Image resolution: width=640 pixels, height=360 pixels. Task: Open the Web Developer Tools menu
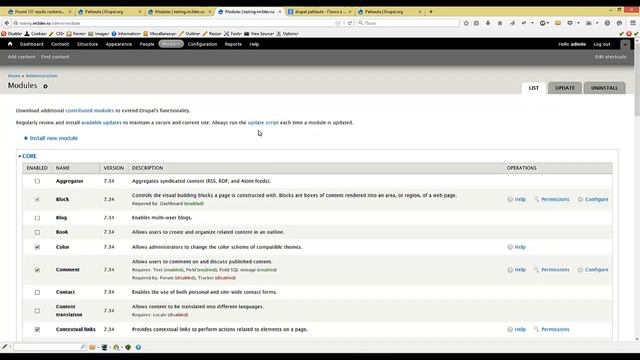coord(233,34)
